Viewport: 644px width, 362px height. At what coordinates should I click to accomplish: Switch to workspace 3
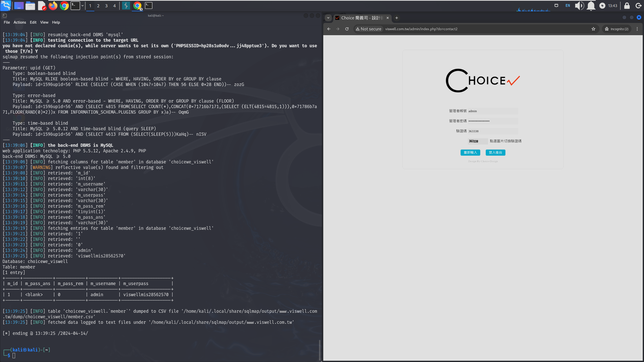(106, 6)
